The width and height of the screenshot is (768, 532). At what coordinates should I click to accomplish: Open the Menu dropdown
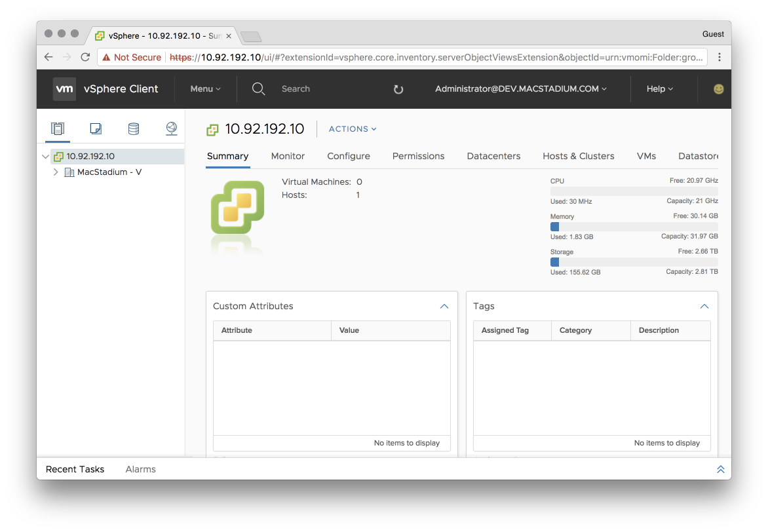(x=205, y=88)
